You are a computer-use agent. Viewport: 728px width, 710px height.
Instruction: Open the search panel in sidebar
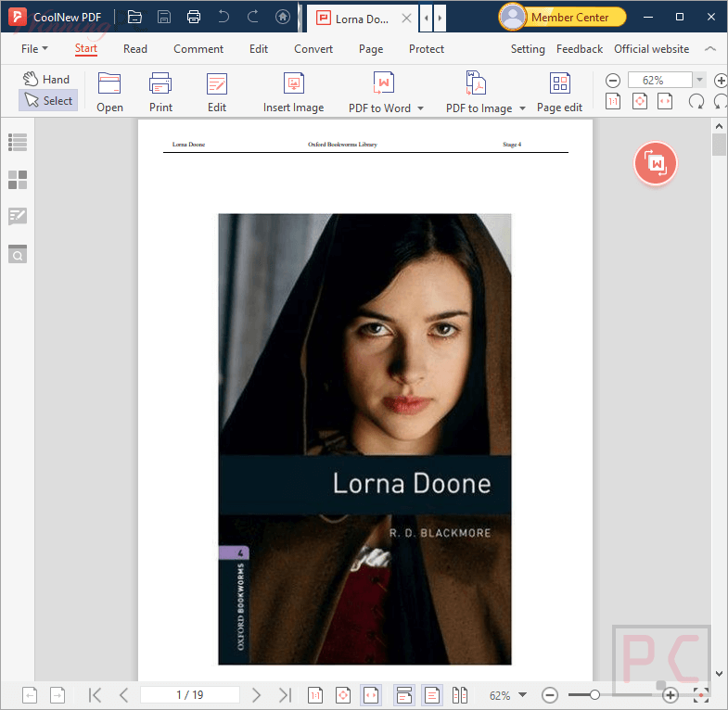tap(18, 254)
